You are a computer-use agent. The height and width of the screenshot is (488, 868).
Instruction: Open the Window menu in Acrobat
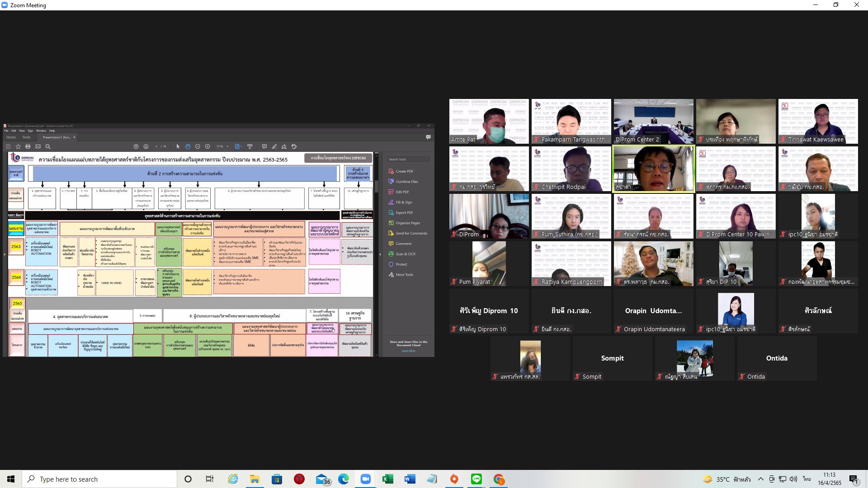[x=41, y=131]
